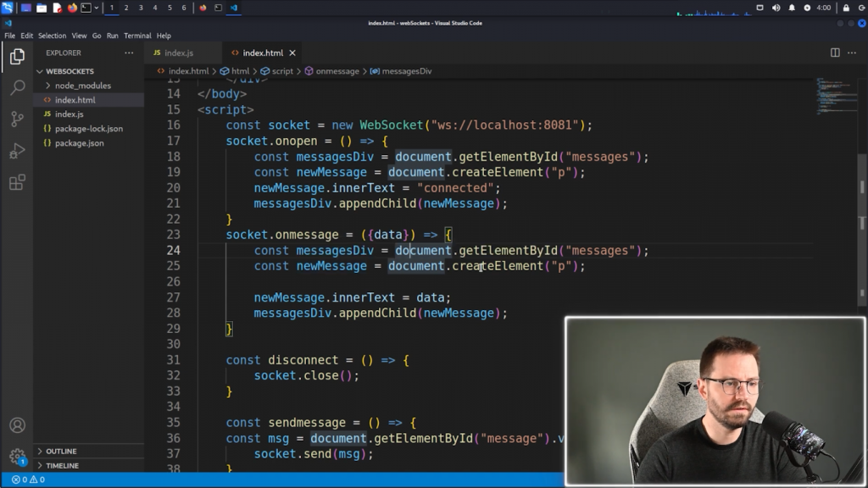Show errors and warnings in the status bar
Screen dimensions: 868x488
(28, 480)
